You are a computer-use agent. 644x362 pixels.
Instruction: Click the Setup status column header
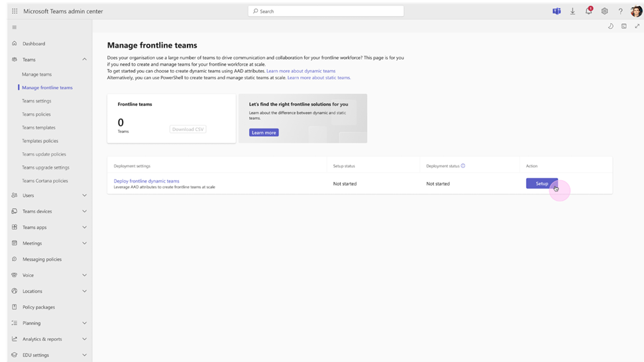(344, 166)
